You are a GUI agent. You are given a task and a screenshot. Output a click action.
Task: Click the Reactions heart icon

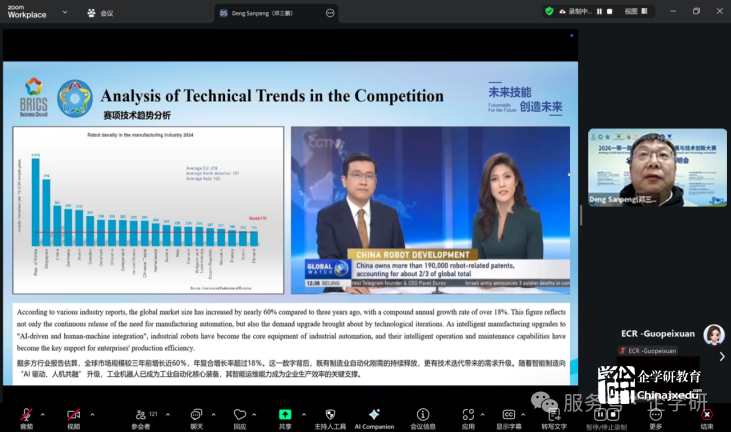tap(239, 413)
